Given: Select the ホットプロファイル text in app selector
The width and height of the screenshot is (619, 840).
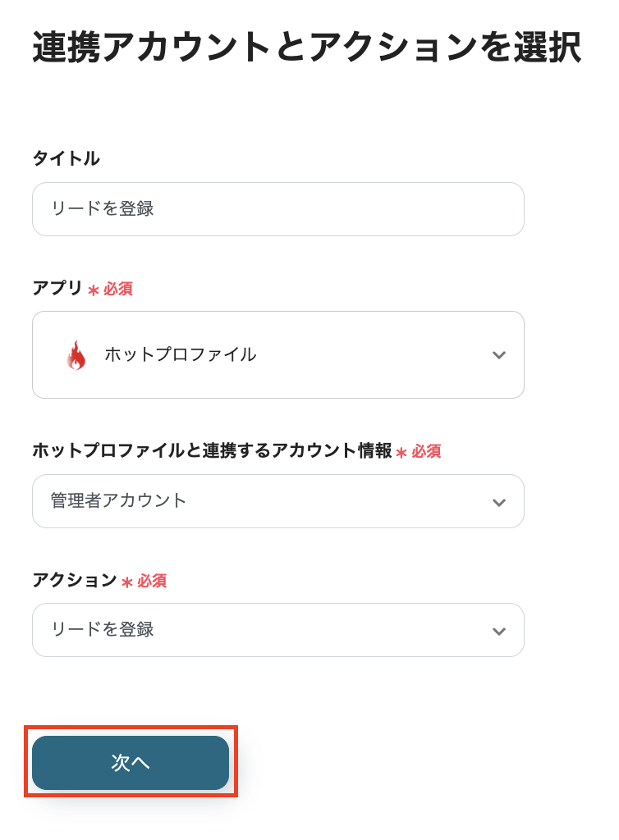Looking at the screenshot, I should (180, 354).
